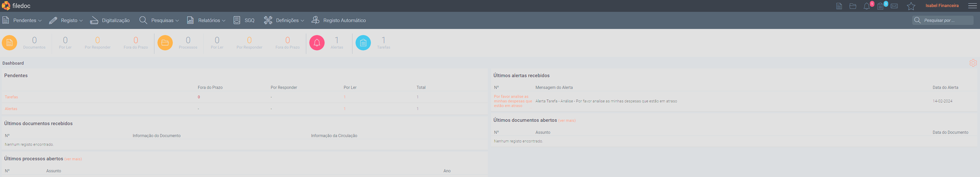
Task: Open the bell notifications in the top bar
Action: click(x=867, y=6)
